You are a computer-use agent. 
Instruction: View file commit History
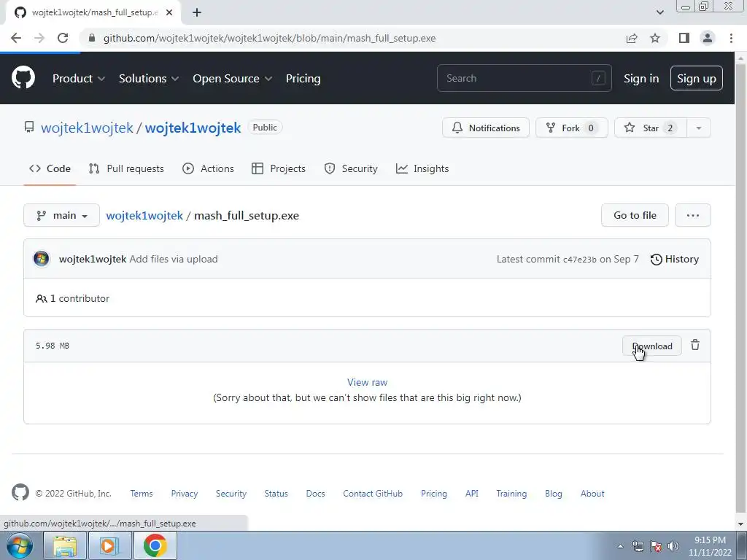674,259
